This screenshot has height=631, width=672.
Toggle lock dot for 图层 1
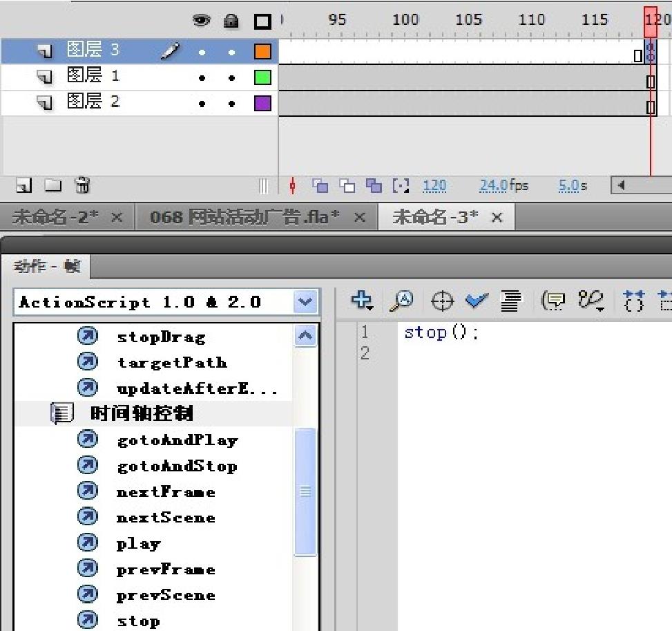tap(231, 78)
